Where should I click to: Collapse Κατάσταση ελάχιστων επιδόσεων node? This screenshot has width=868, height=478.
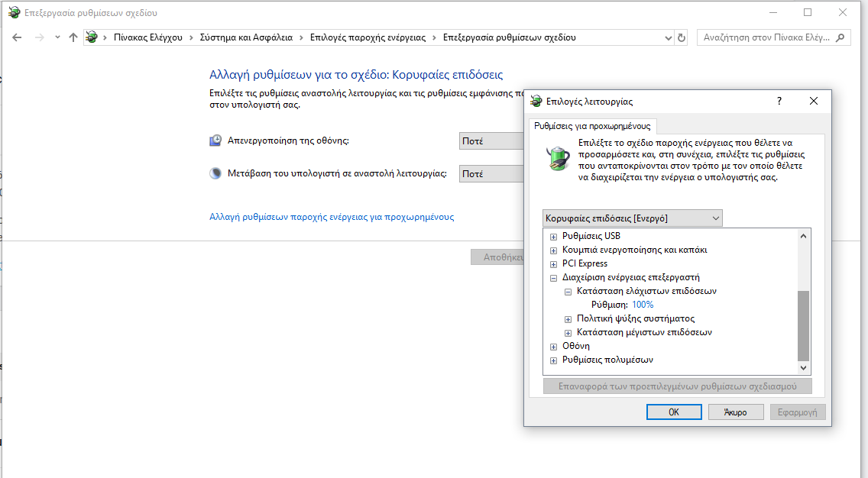[x=568, y=292]
